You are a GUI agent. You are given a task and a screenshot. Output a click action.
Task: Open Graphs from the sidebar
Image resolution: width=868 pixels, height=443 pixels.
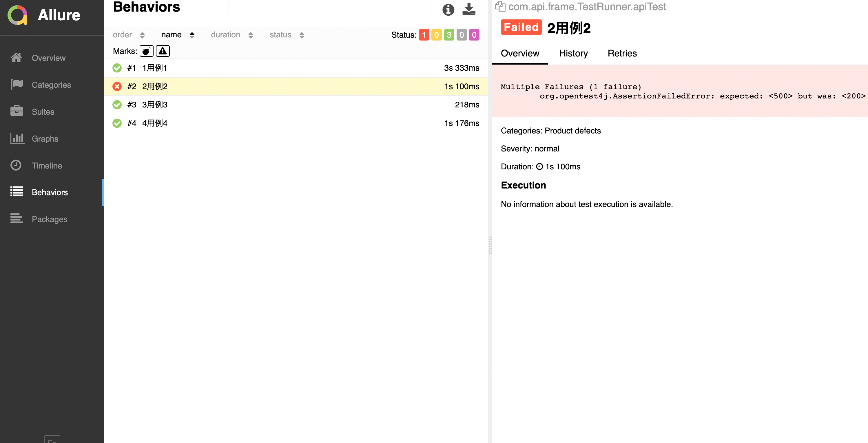[x=45, y=139]
